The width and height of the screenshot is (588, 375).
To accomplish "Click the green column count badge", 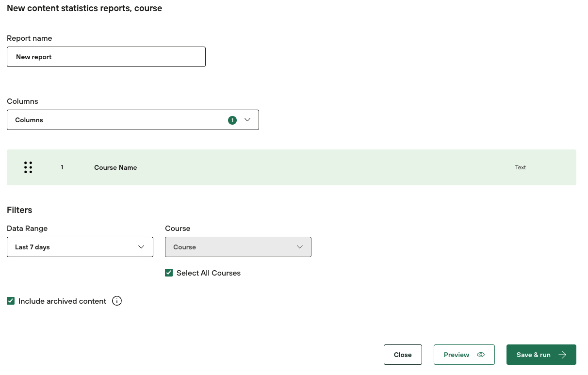I will click(x=232, y=120).
